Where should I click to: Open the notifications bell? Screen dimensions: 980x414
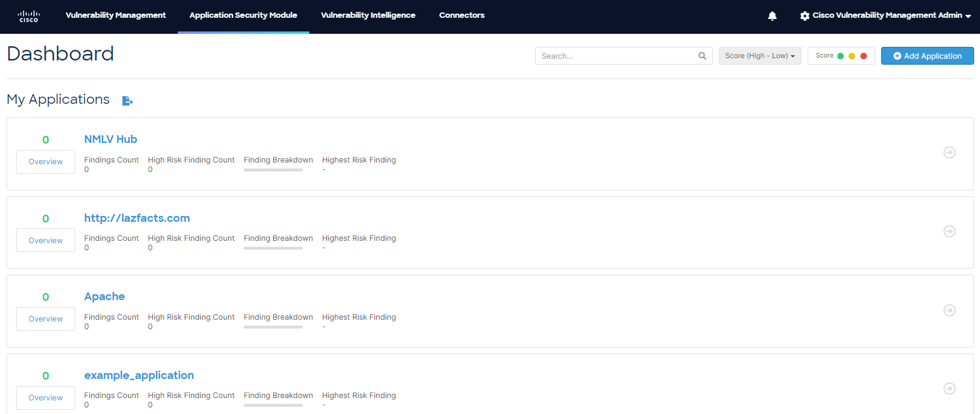point(772,16)
